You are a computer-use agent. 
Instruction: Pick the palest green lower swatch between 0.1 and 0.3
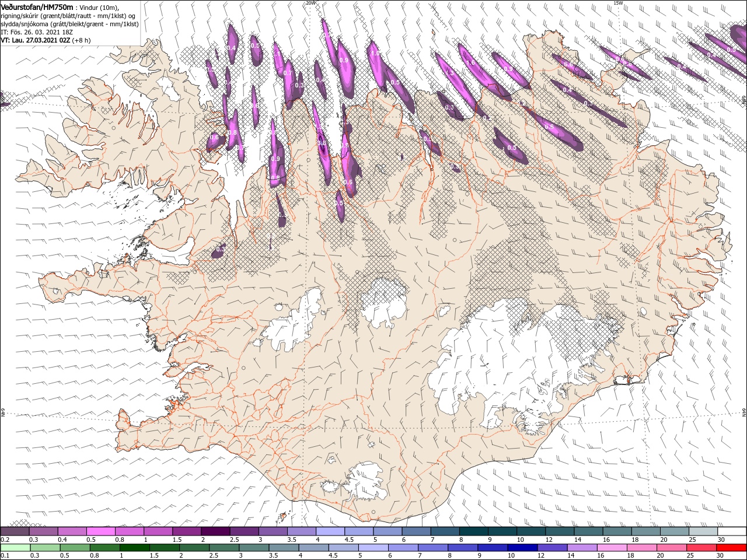click(x=14, y=548)
